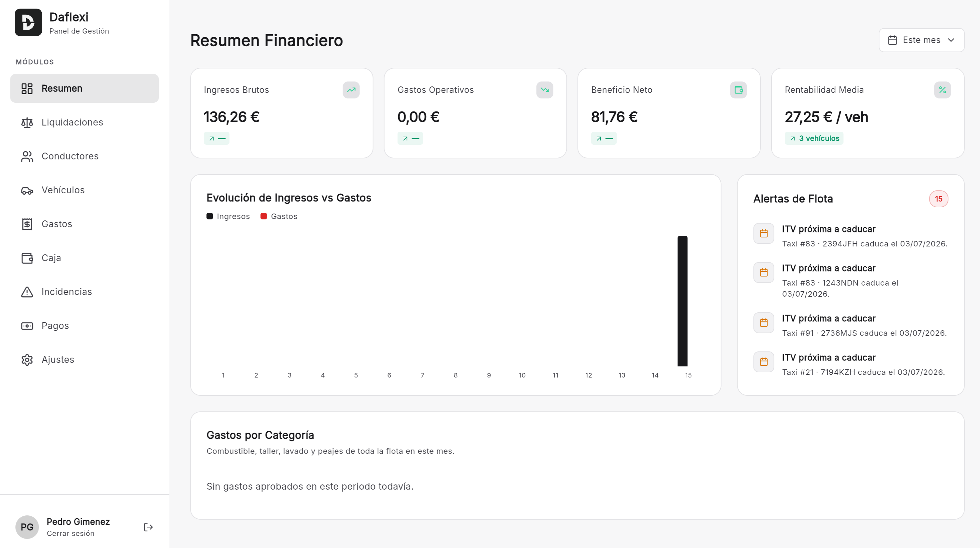
Task: Click the Ingresos Brutos trend-up icon
Action: (351, 90)
